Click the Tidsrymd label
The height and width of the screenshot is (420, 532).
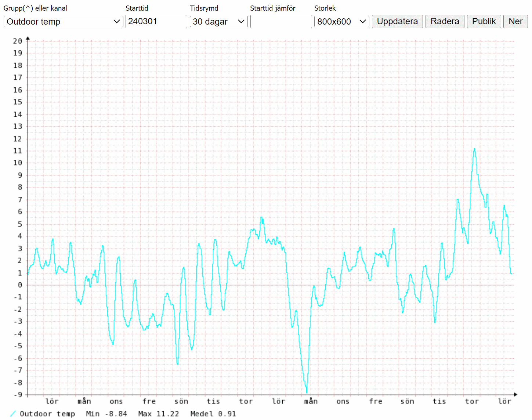204,8
